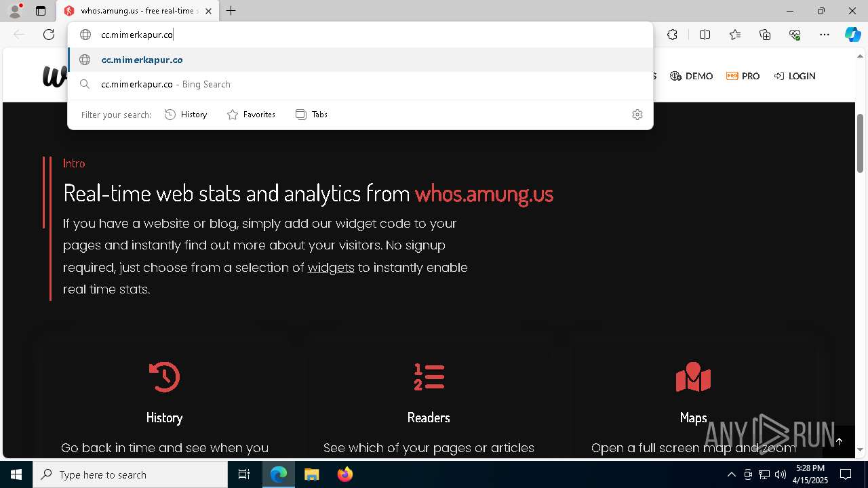Screen dimensions: 868x488
Task: Open a new tab with plus button
Action: 231,11
